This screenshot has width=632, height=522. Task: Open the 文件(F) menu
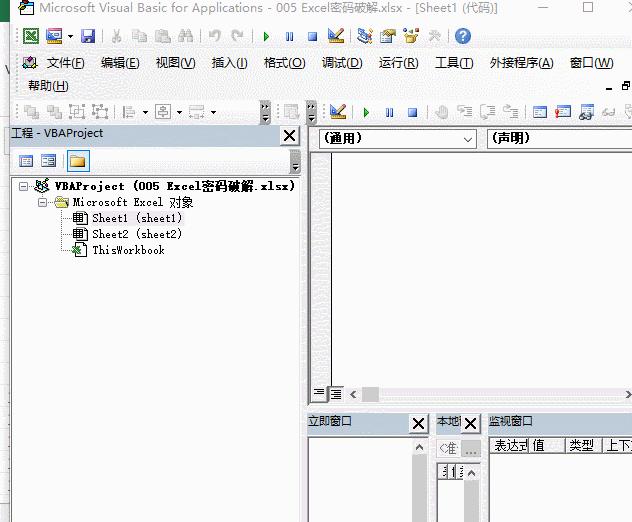pyautogui.click(x=65, y=63)
